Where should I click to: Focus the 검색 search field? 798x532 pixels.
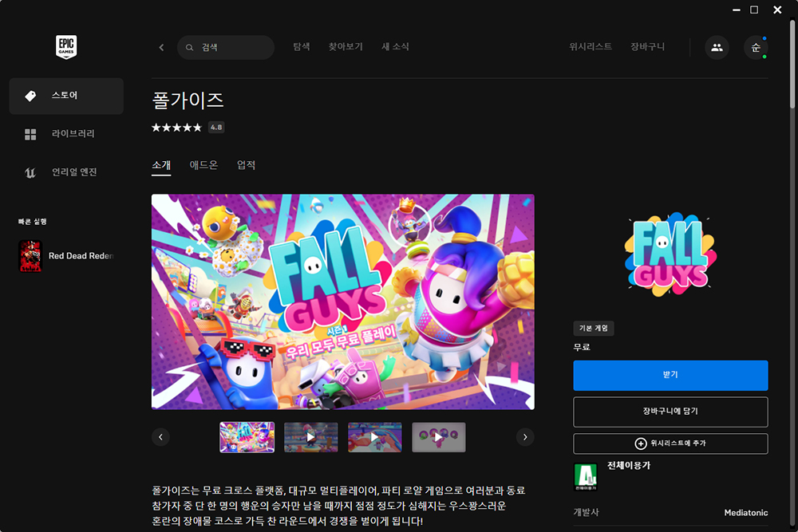[226, 47]
